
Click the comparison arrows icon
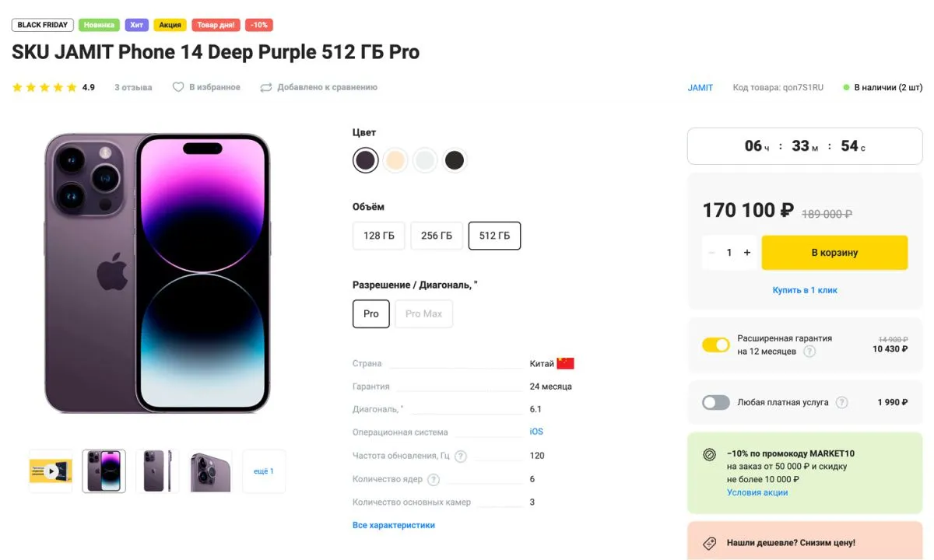(266, 87)
